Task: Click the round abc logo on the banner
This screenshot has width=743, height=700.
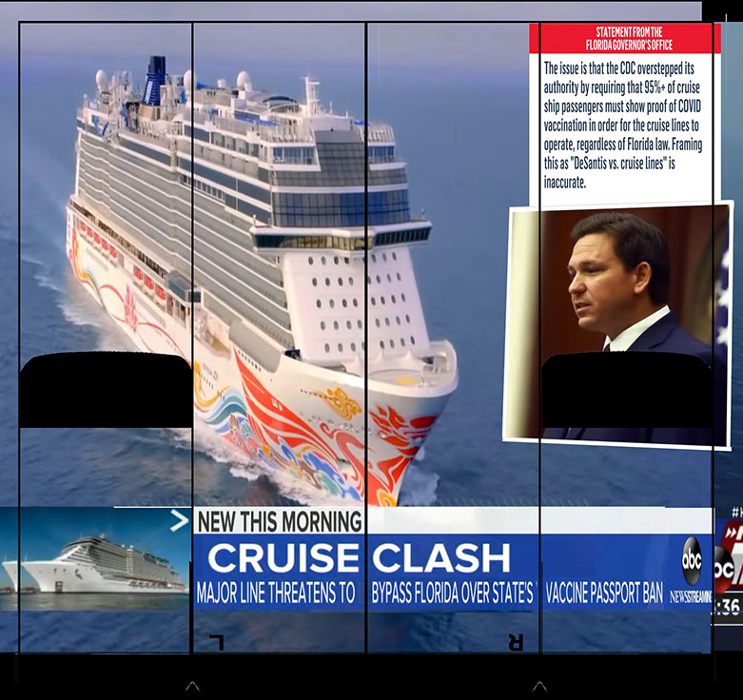Action: [x=692, y=561]
